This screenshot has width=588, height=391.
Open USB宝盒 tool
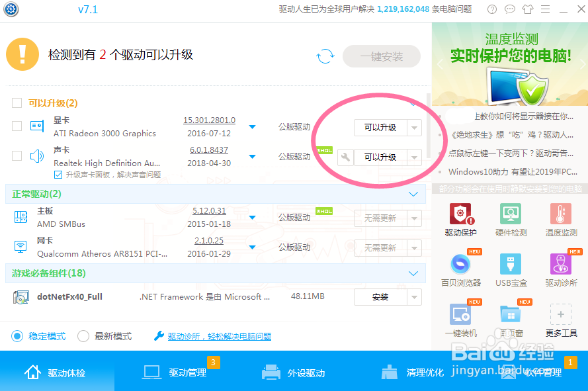point(511,270)
